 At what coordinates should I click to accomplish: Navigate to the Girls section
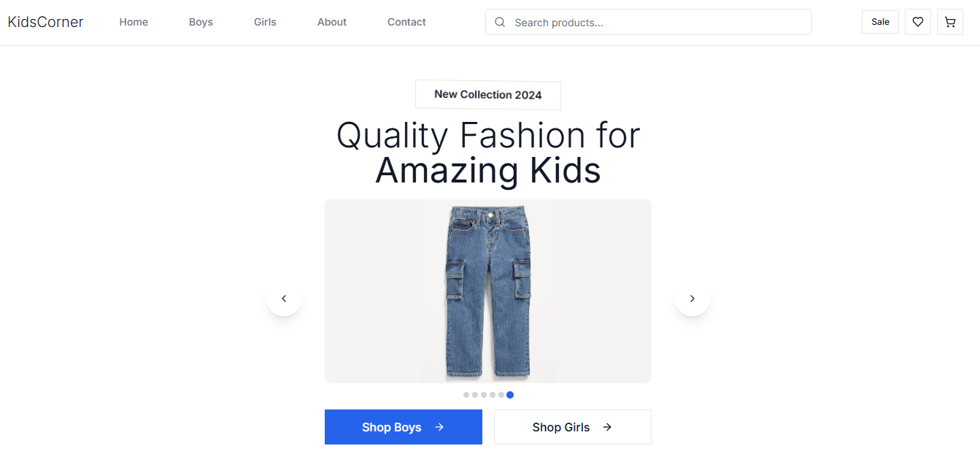(265, 22)
